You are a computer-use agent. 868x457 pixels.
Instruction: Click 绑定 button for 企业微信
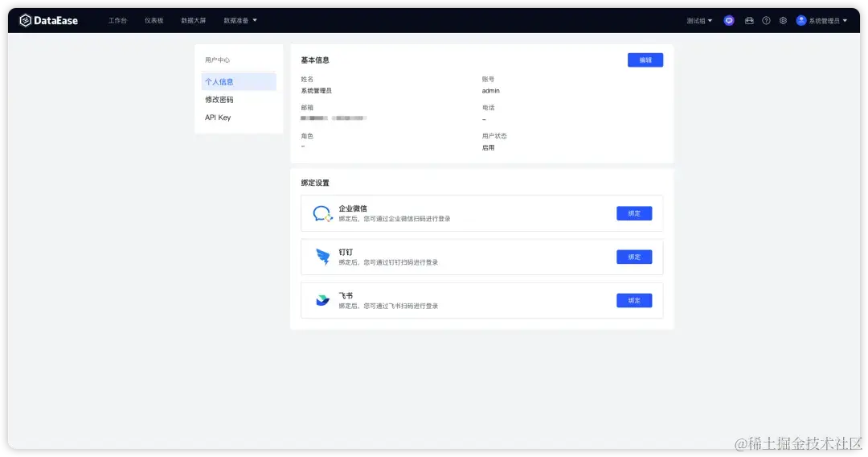(x=634, y=213)
